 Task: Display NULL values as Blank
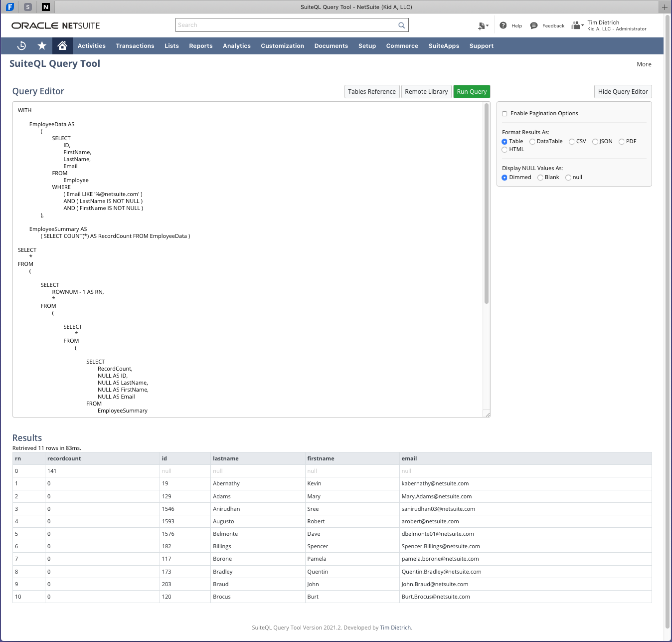[x=540, y=178]
